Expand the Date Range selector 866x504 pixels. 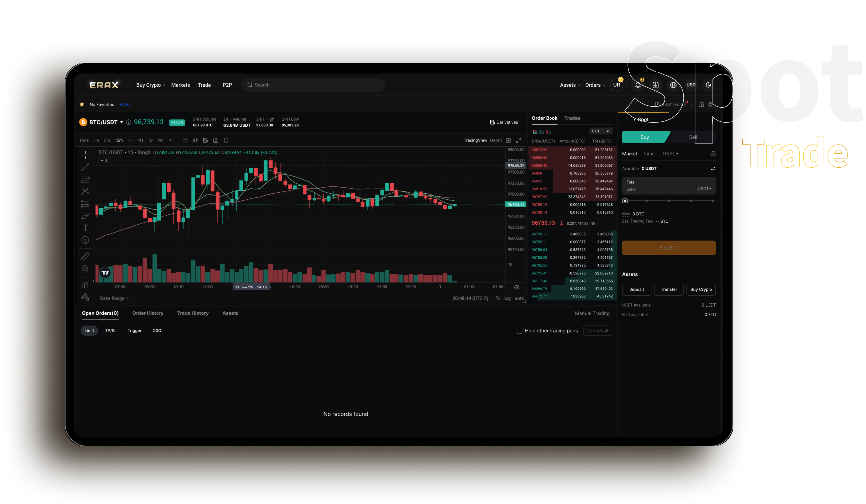(x=114, y=298)
